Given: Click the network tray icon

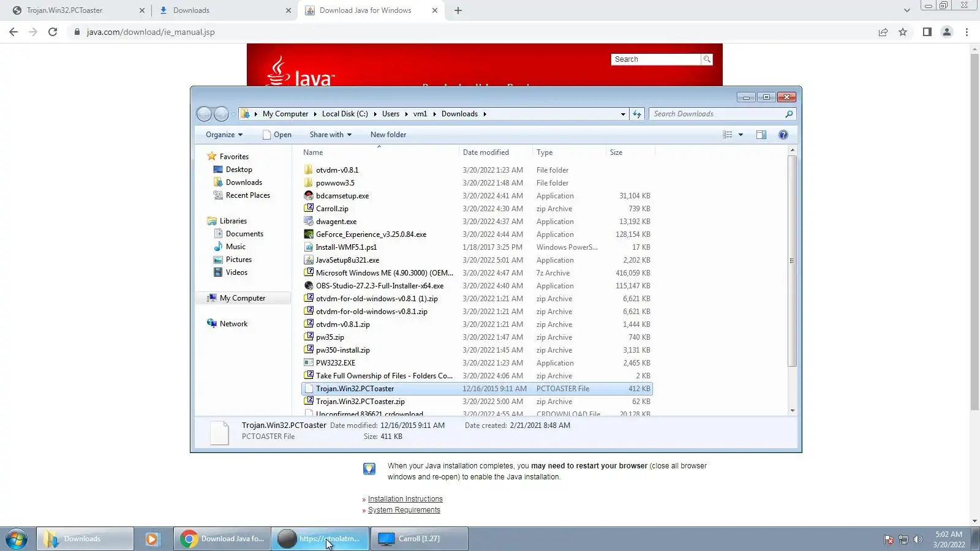Looking at the screenshot, I should (903, 539).
